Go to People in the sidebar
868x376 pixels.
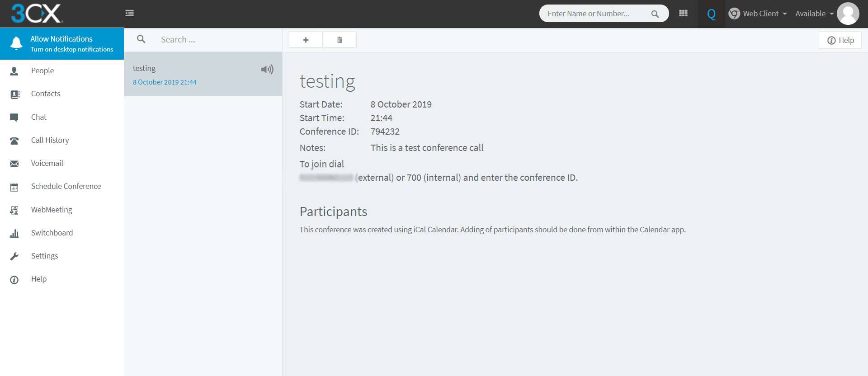coord(42,70)
